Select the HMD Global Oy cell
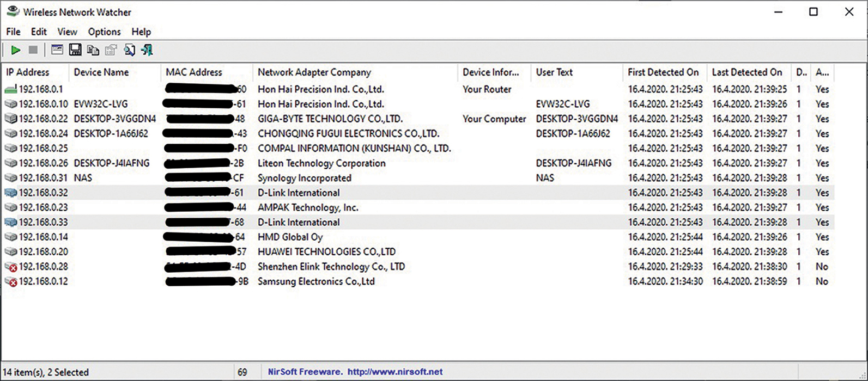This screenshot has width=868, height=381. click(x=290, y=237)
